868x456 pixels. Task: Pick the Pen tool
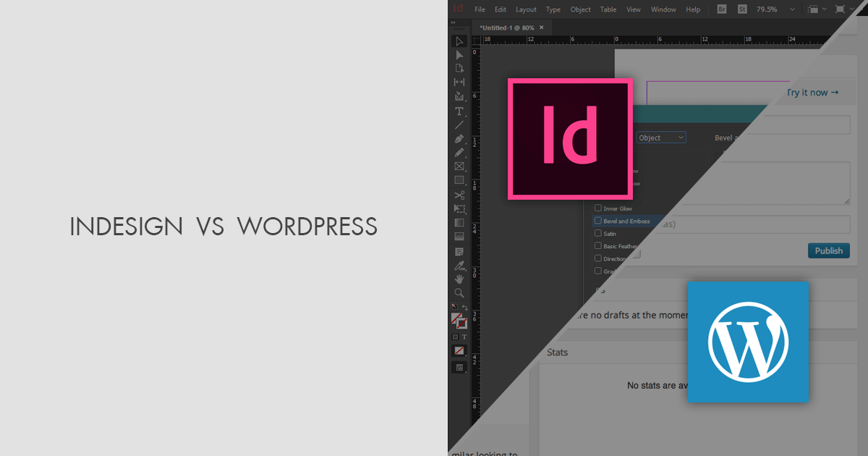pyautogui.click(x=459, y=138)
